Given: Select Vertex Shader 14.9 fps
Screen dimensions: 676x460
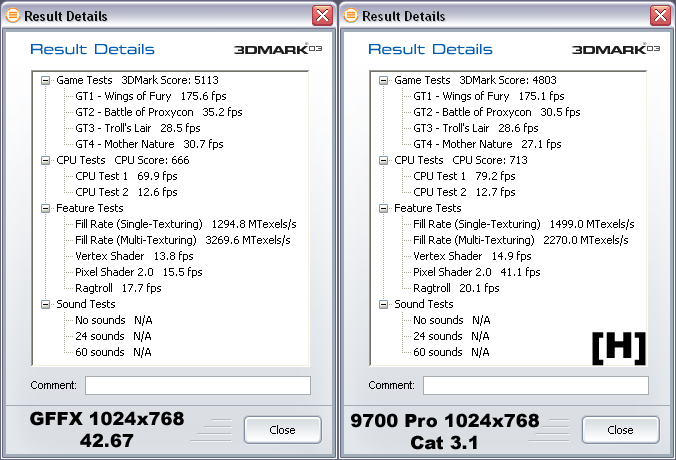Looking at the screenshot, I should tap(473, 256).
